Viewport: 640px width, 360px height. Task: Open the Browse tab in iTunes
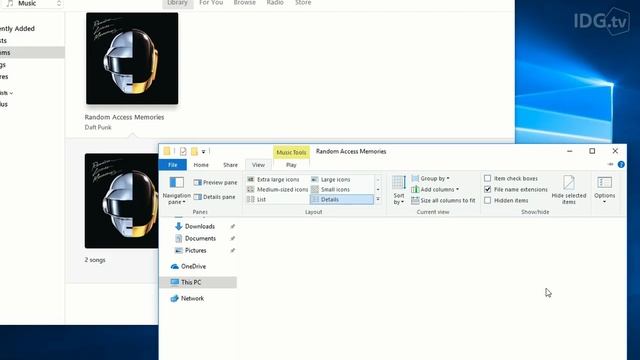click(x=244, y=3)
